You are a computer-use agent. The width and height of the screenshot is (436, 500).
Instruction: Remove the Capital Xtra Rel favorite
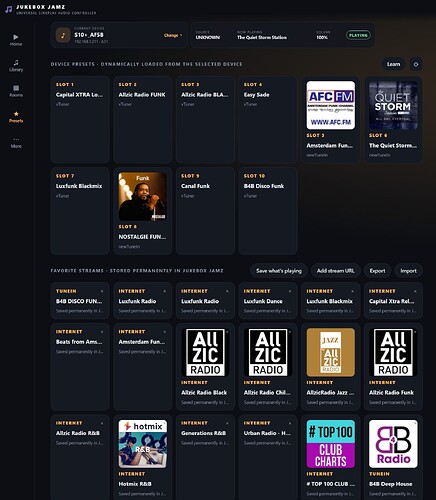coord(415,291)
